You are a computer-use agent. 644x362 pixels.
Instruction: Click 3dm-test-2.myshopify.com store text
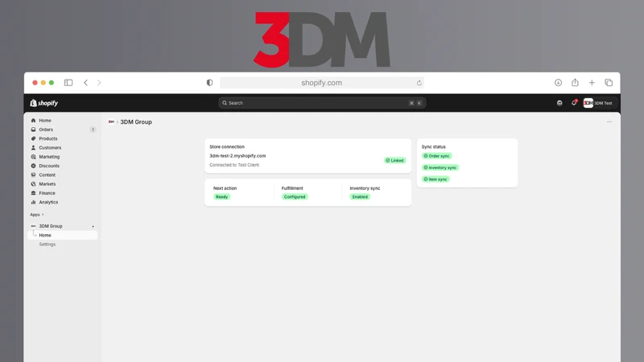coord(237,156)
